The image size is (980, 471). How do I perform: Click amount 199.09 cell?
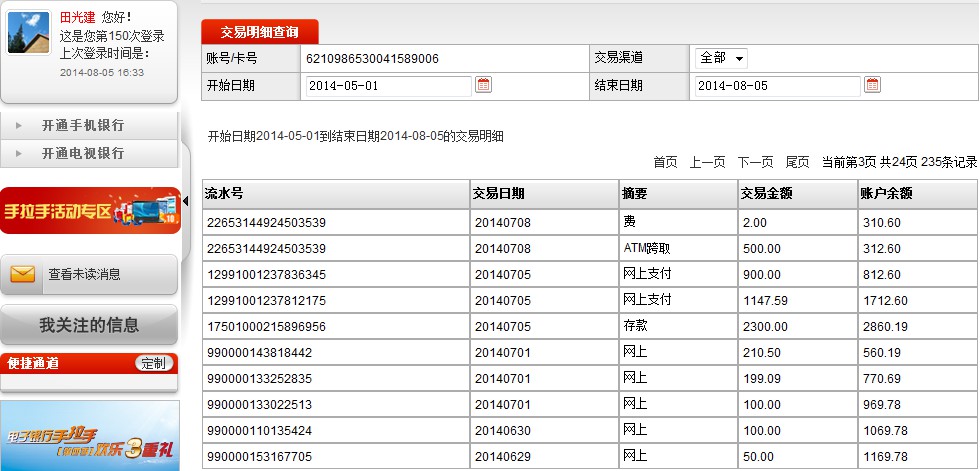[798, 379]
